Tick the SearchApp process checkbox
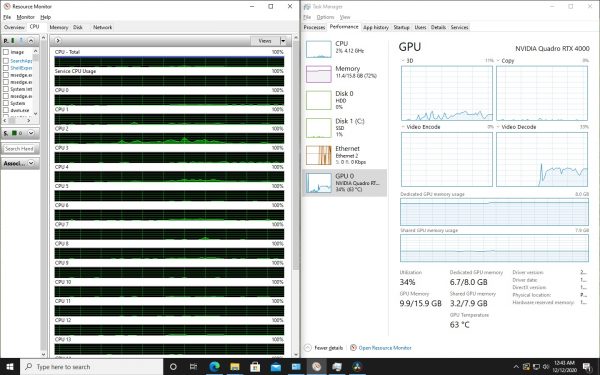 [x=6, y=61]
